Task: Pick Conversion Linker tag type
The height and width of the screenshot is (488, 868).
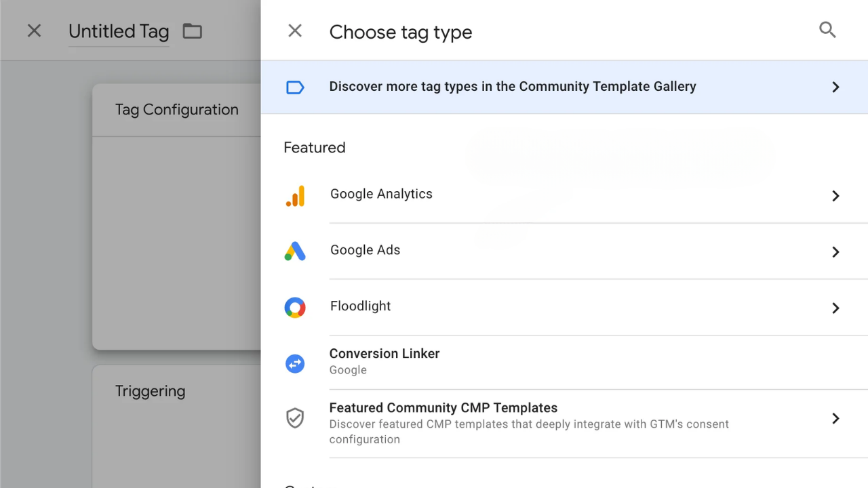Action: 564,363
